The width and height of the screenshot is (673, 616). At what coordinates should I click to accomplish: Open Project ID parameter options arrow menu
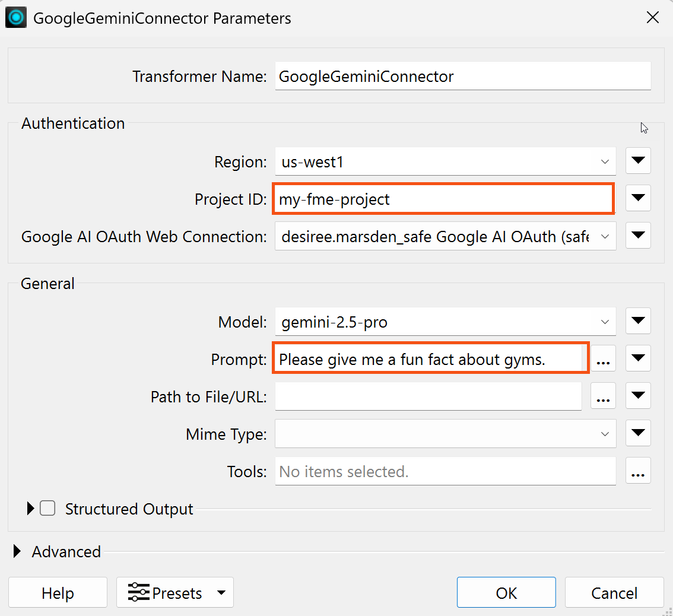638,198
